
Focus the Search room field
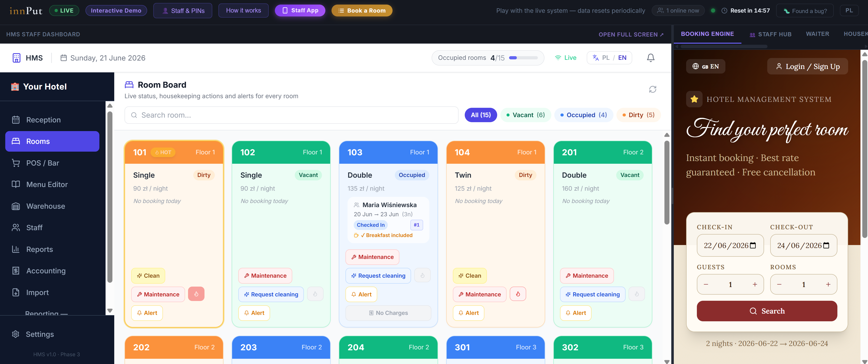pyautogui.click(x=291, y=115)
